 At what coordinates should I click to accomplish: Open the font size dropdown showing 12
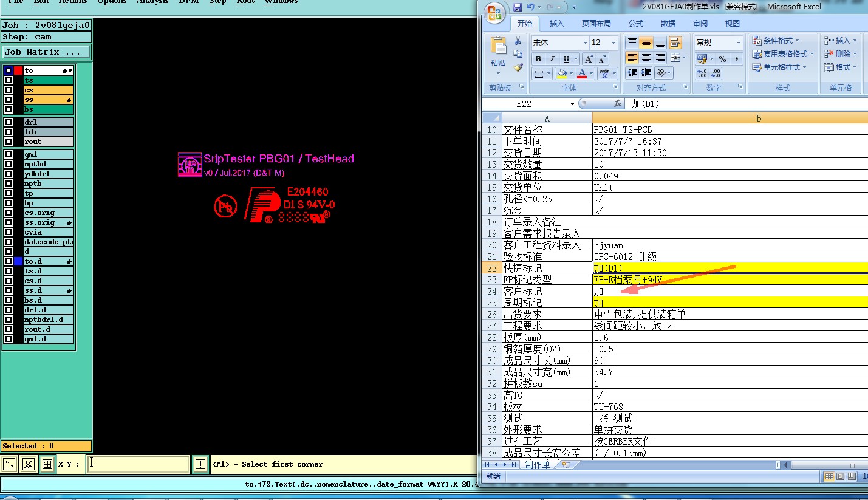[x=615, y=43]
